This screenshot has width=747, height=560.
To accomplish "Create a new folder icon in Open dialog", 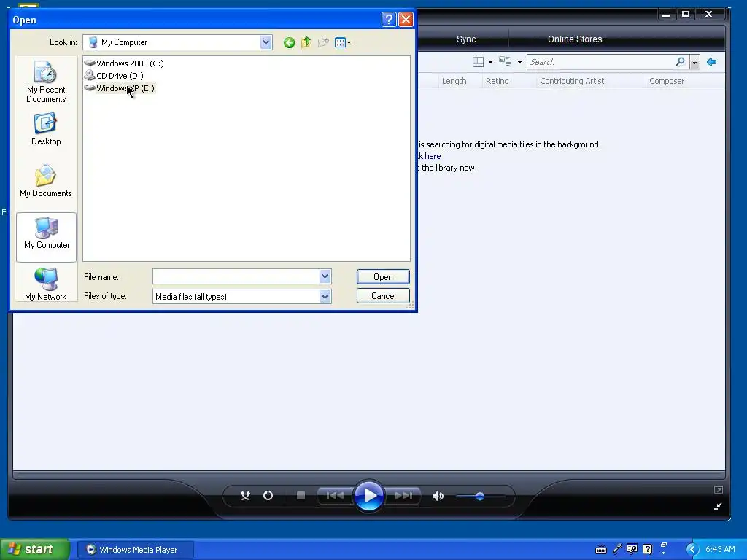I will tap(323, 43).
